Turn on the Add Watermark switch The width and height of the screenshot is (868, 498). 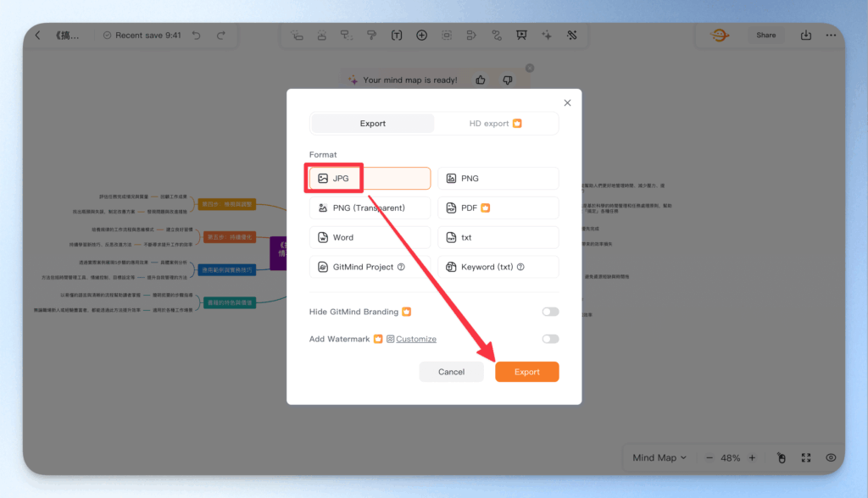coord(549,338)
